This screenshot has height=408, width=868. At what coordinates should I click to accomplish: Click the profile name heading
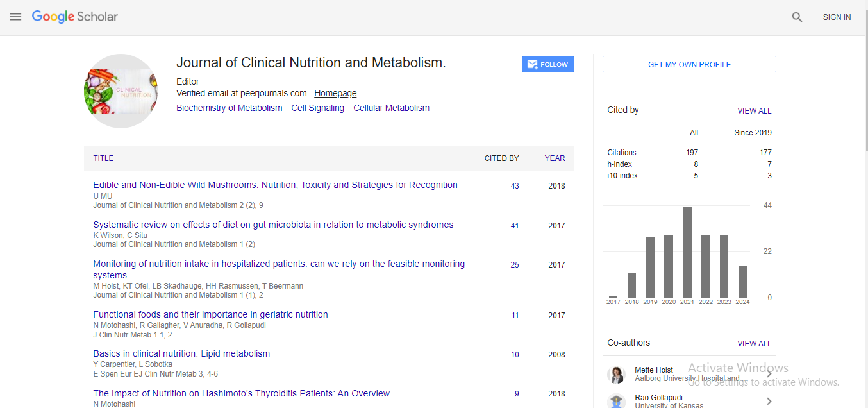click(311, 63)
